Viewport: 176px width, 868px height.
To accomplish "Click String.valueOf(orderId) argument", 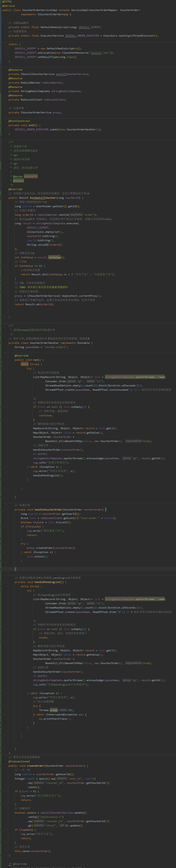I will 44,245.
